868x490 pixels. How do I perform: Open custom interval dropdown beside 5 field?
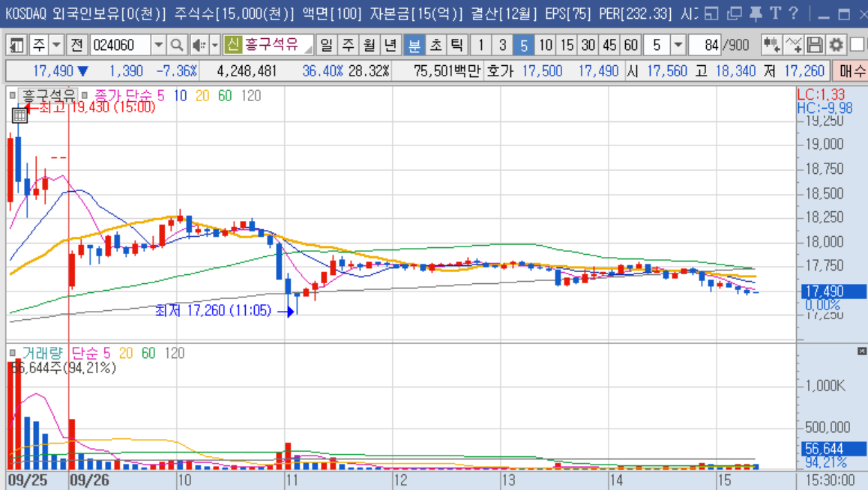pos(678,45)
